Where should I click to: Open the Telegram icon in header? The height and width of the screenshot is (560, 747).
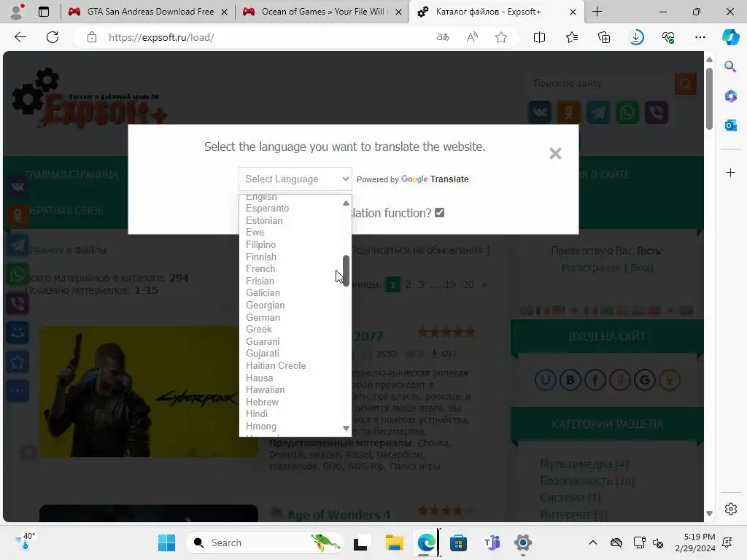pos(598,113)
